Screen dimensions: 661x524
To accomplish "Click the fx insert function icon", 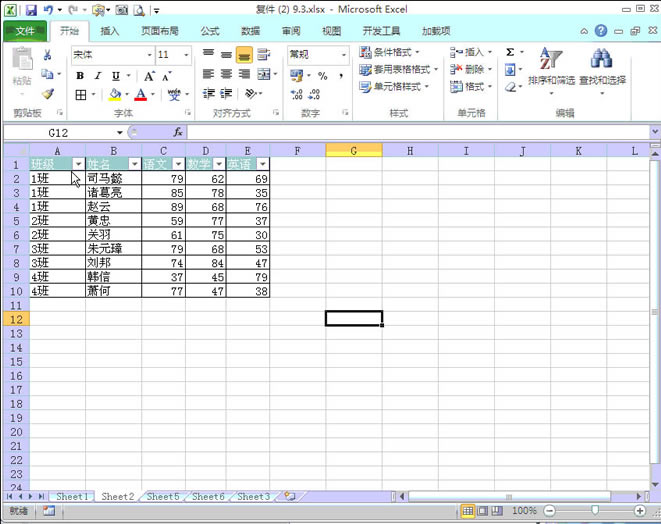I will 178,132.
